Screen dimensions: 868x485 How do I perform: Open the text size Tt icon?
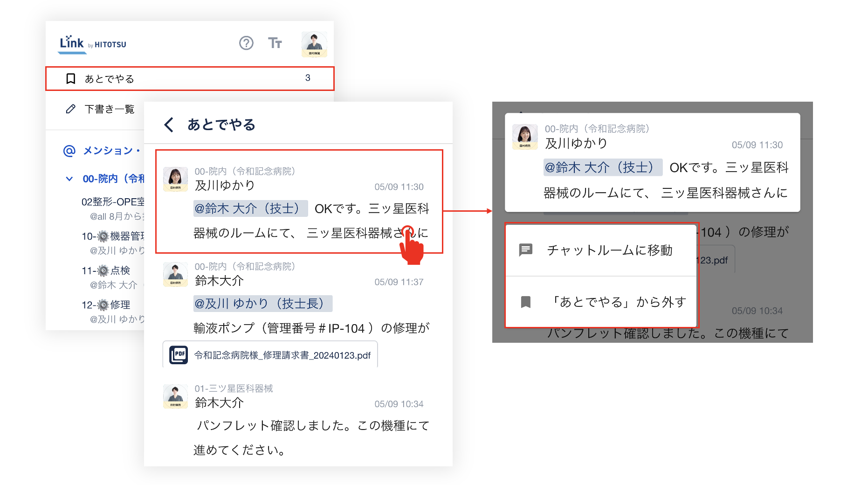tap(275, 43)
